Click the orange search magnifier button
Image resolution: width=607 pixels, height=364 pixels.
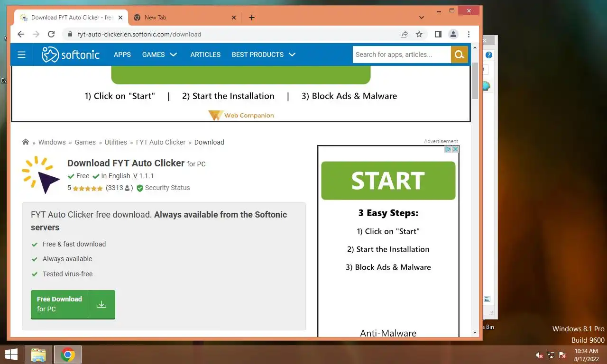[x=459, y=55]
